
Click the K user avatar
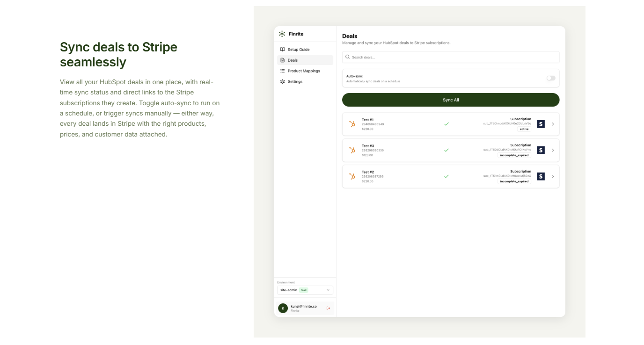pyautogui.click(x=283, y=308)
